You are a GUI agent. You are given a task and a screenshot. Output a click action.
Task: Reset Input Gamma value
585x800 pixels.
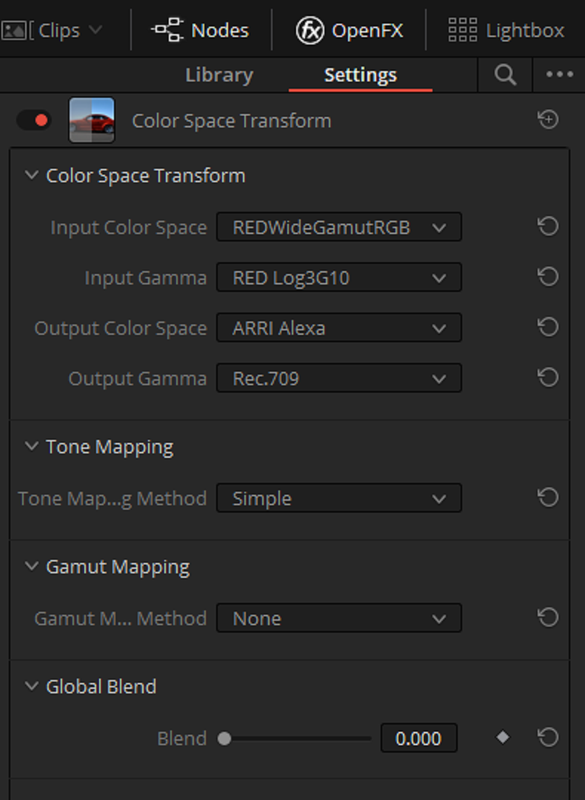point(548,277)
